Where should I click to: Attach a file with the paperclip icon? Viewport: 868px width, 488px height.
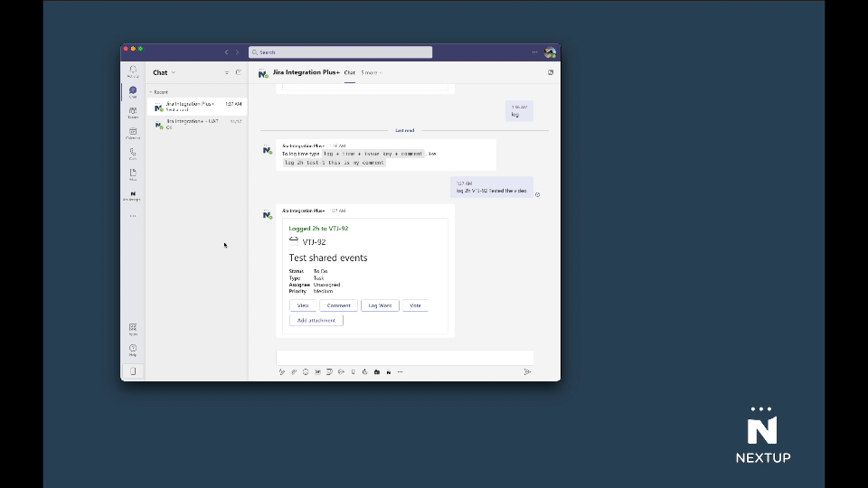294,371
